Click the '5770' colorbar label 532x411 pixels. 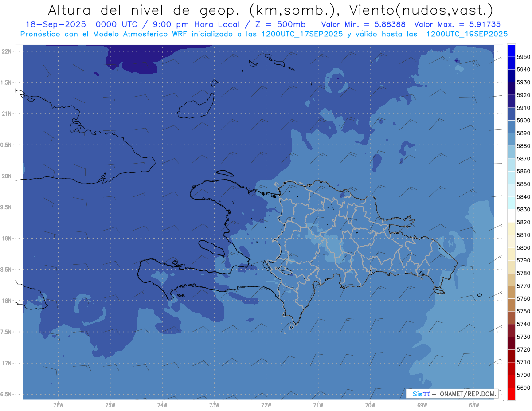(524, 286)
